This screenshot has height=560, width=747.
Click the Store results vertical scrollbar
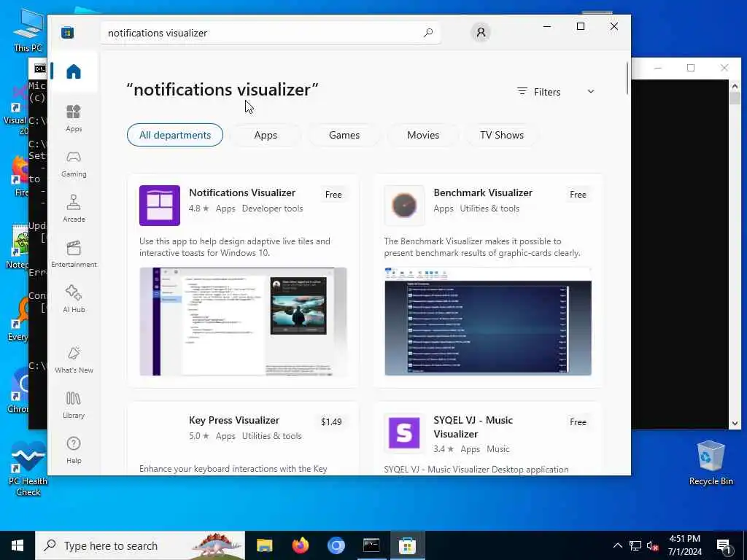627,78
